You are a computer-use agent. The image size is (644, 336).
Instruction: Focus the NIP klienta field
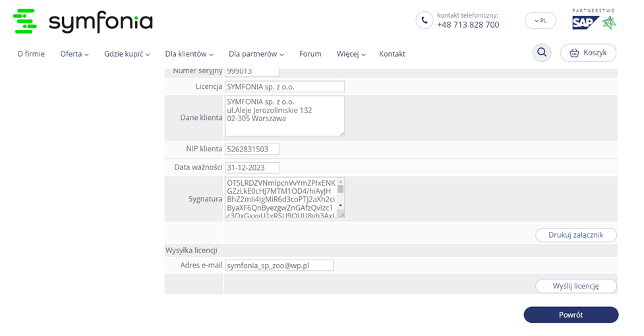252,149
